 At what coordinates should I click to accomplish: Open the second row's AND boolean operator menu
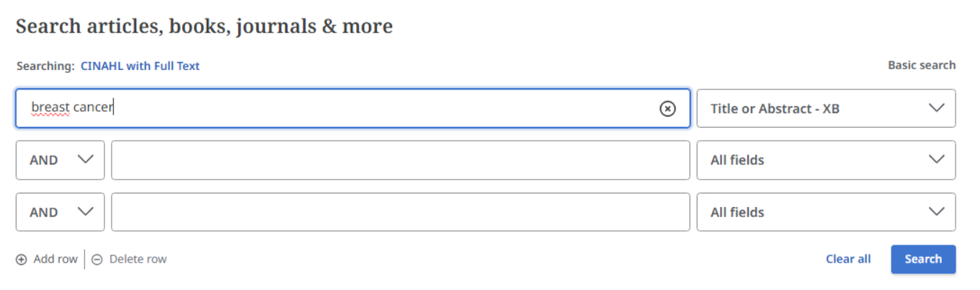point(60,160)
